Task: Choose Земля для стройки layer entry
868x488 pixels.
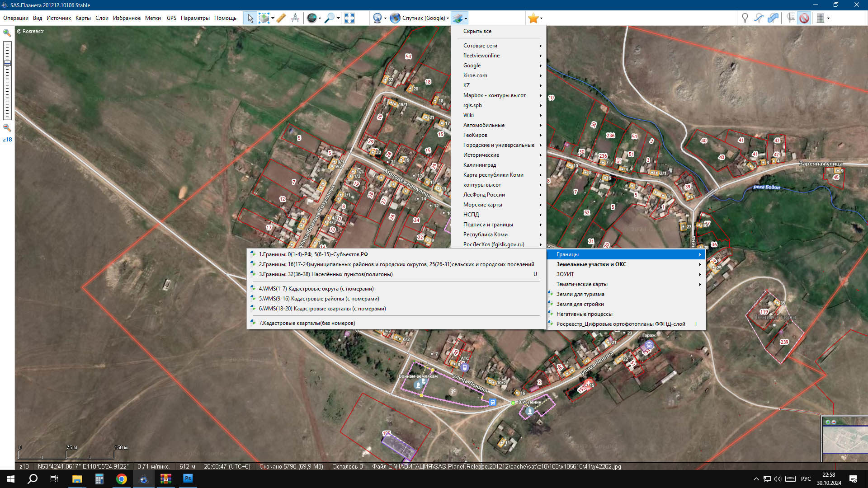Action: (580, 304)
